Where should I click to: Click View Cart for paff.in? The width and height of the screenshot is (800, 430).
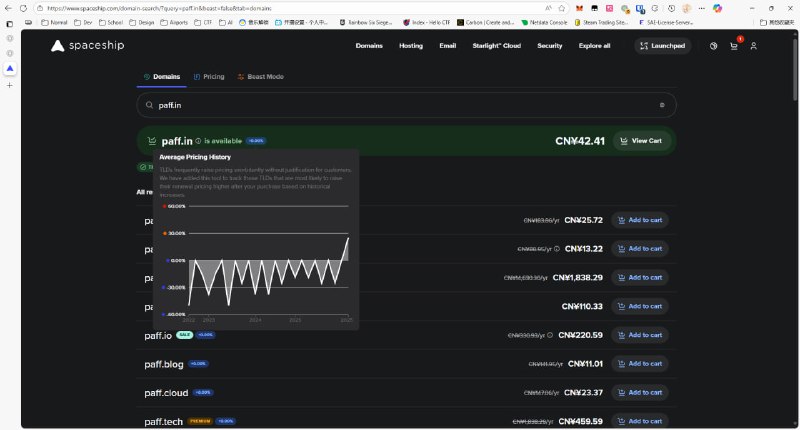tap(642, 141)
